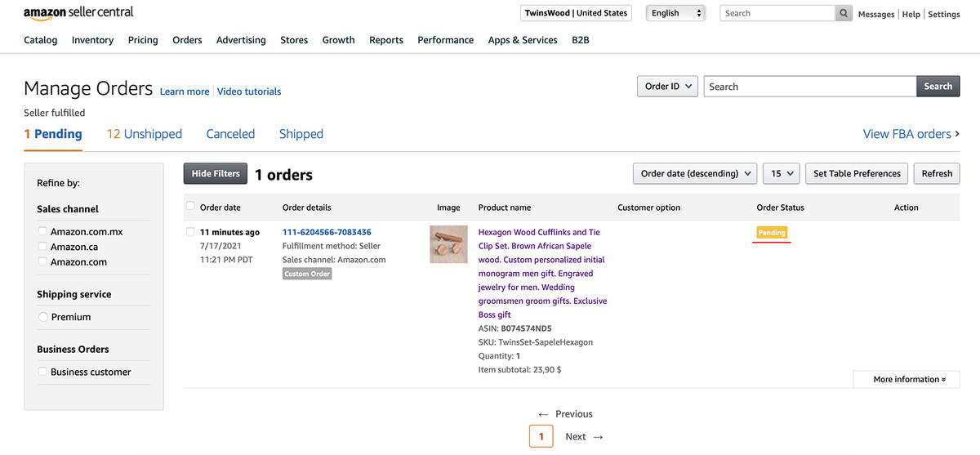Click the Refresh button

pyautogui.click(x=937, y=173)
